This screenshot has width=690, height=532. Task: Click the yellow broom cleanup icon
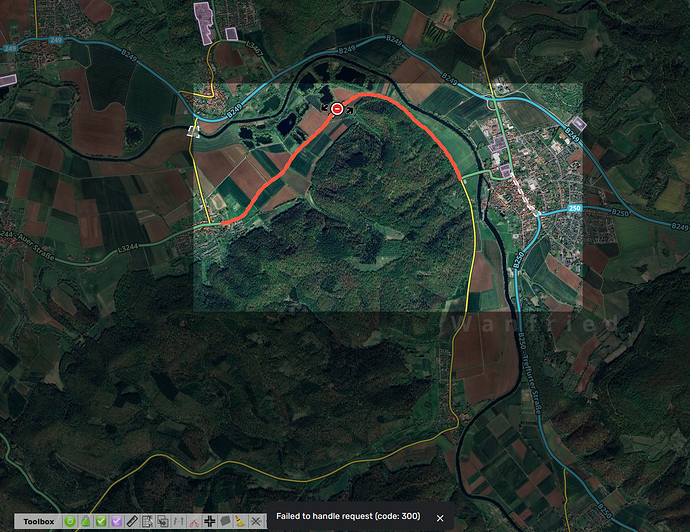coord(240,521)
